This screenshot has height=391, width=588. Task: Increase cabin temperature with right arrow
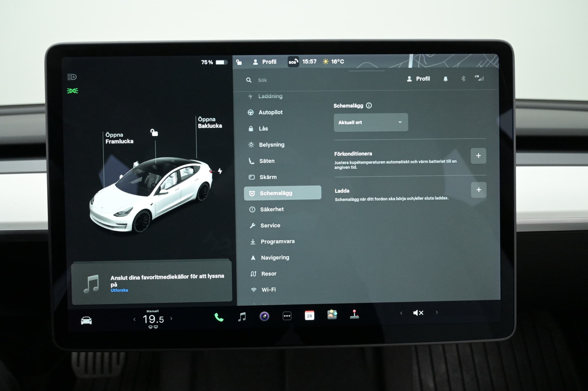tap(171, 318)
